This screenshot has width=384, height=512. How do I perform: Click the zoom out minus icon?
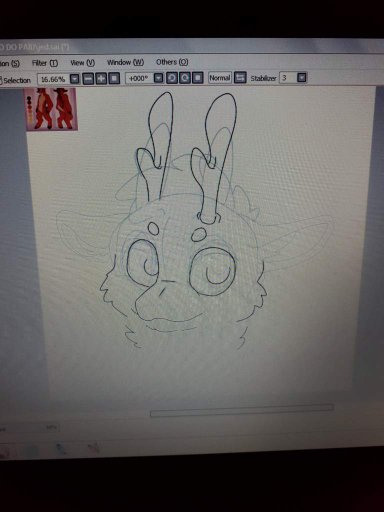point(88,79)
